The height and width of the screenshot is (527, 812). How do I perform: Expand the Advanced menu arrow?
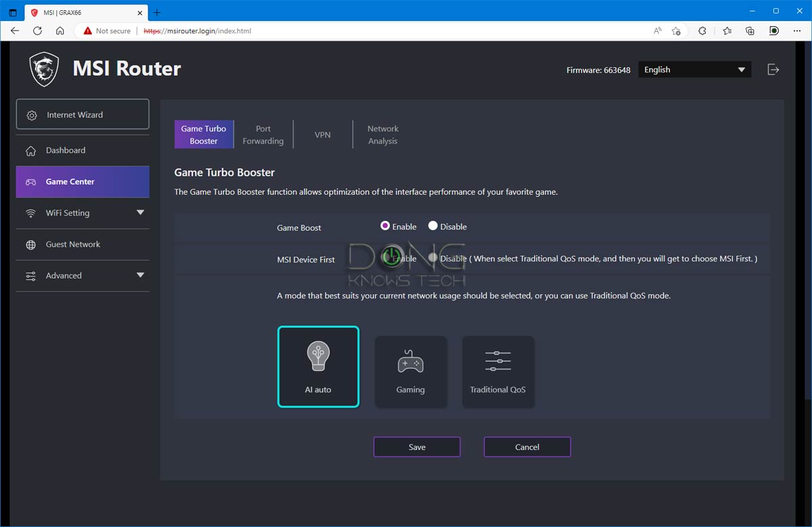pos(140,275)
